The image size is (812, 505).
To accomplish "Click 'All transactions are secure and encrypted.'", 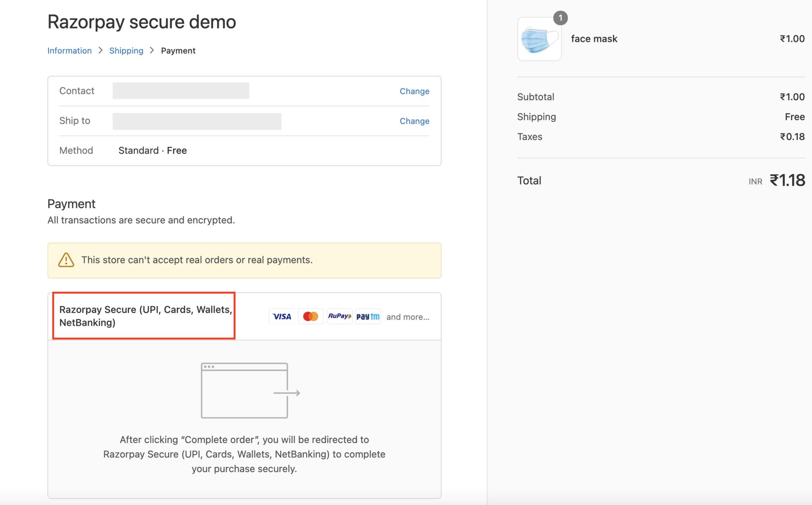I will pyautogui.click(x=141, y=220).
